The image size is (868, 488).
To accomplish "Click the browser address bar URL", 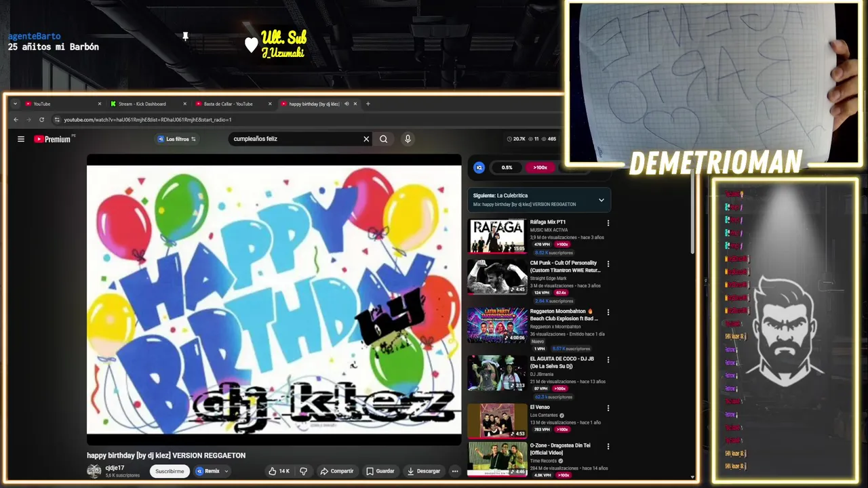I will (x=148, y=120).
